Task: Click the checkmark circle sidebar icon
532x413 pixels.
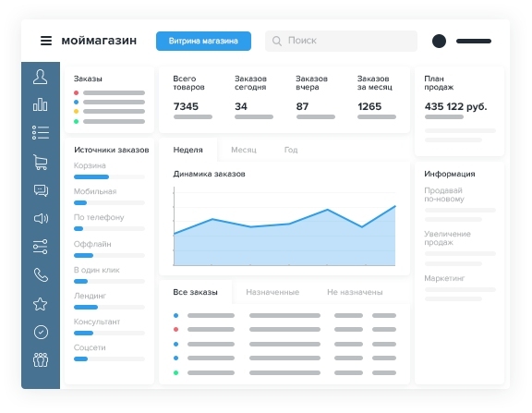Action: [x=41, y=332]
